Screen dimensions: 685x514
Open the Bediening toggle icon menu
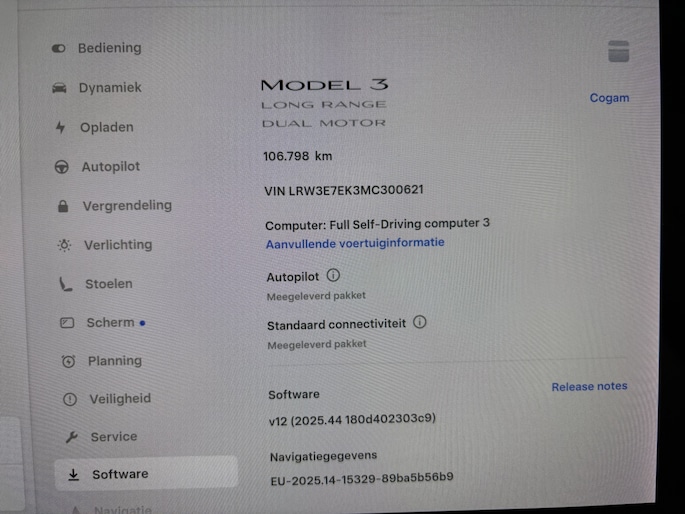[59, 48]
